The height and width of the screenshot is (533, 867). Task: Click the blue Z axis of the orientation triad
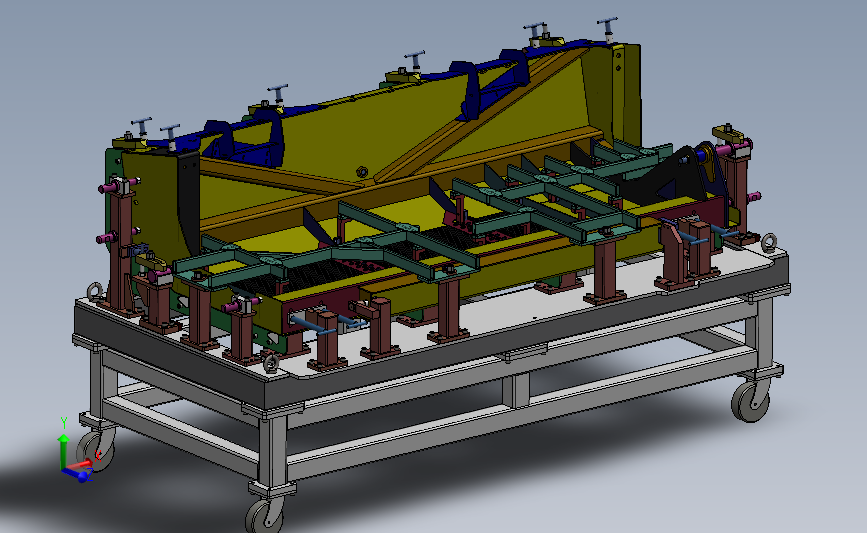pyautogui.click(x=77, y=474)
